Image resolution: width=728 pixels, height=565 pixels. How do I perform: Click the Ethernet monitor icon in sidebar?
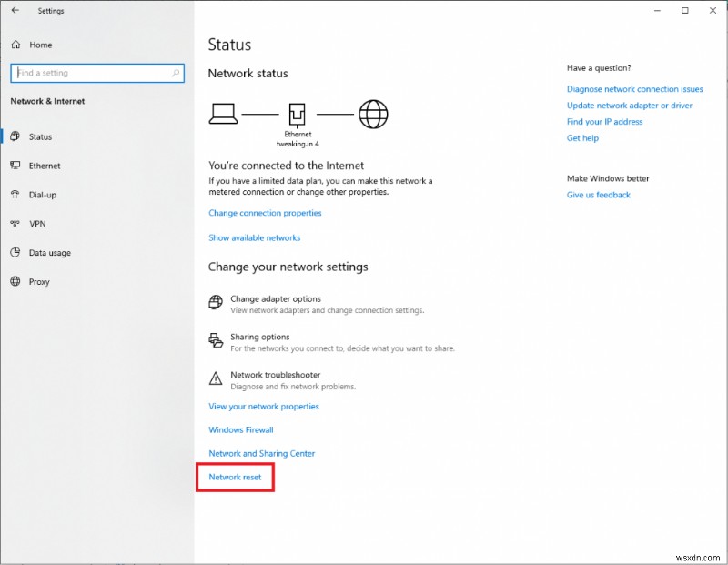click(15, 166)
